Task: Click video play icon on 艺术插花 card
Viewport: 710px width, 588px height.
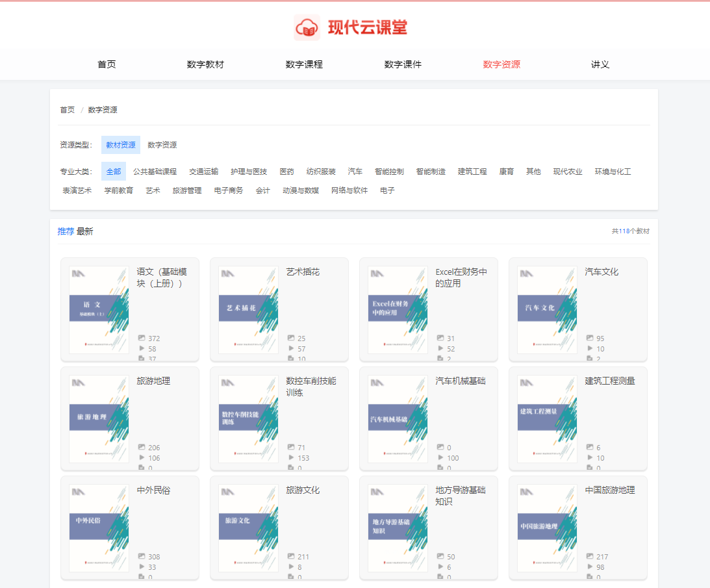Action: 291,349
